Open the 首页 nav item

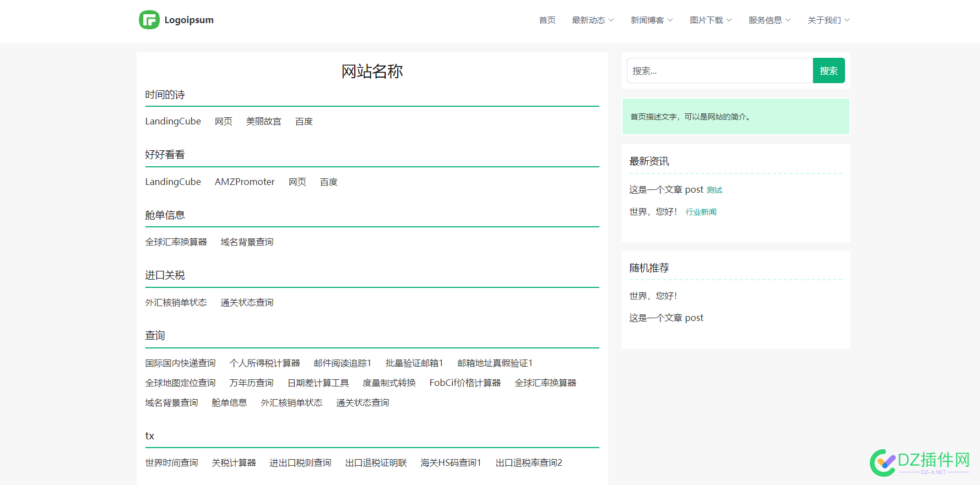pyautogui.click(x=547, y=20)
